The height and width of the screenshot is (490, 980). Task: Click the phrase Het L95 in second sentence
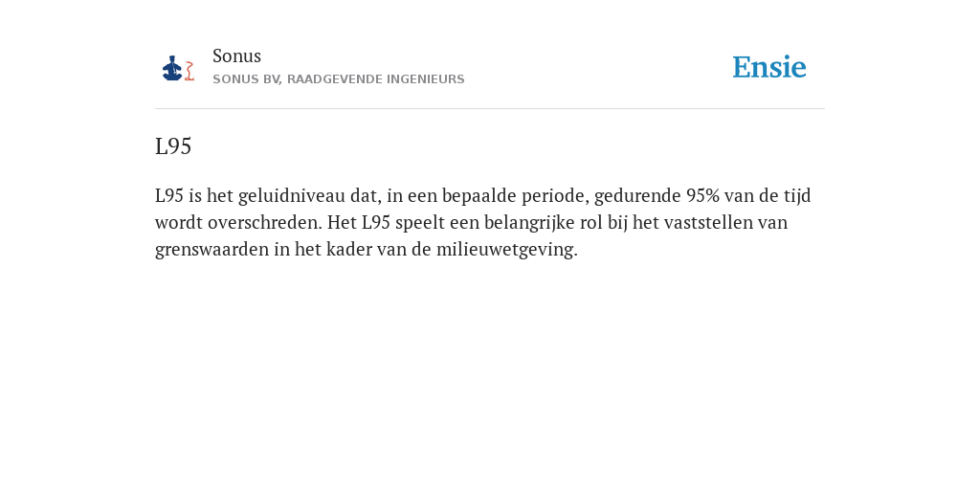pos(359,223)
